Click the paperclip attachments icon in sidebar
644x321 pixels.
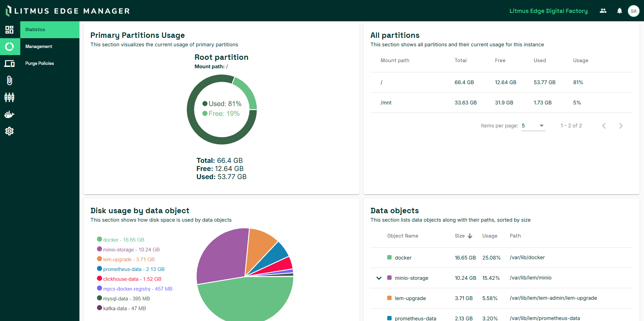[x=9, y=80]
